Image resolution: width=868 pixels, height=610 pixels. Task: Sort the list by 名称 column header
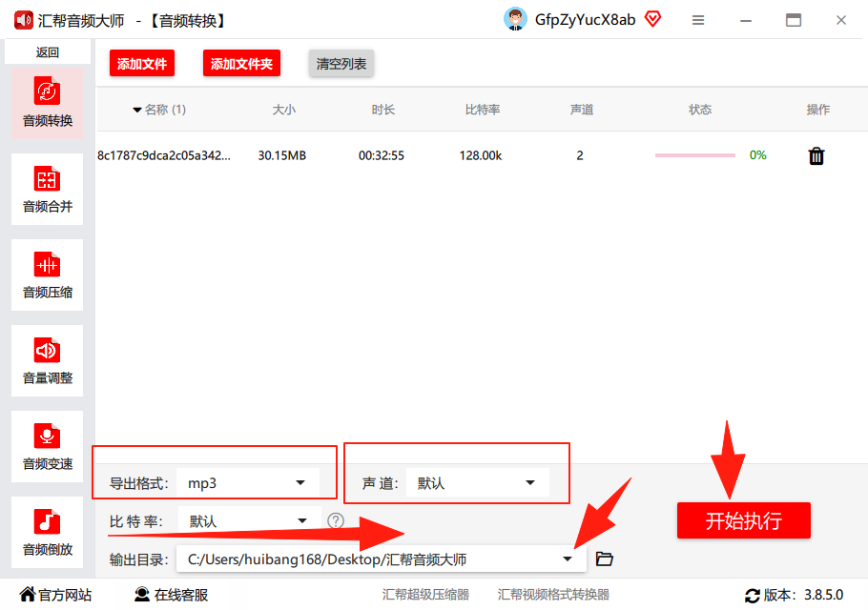click(x=159, y=110)
